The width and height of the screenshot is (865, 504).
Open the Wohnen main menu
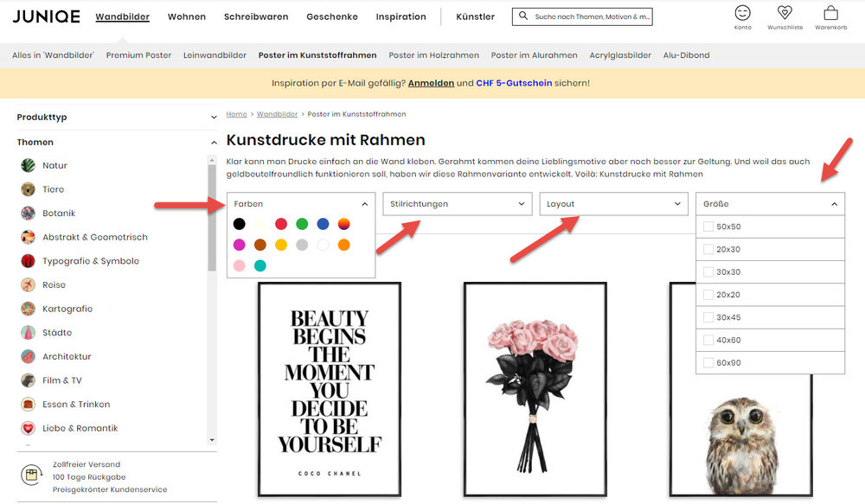pos(187,16)
